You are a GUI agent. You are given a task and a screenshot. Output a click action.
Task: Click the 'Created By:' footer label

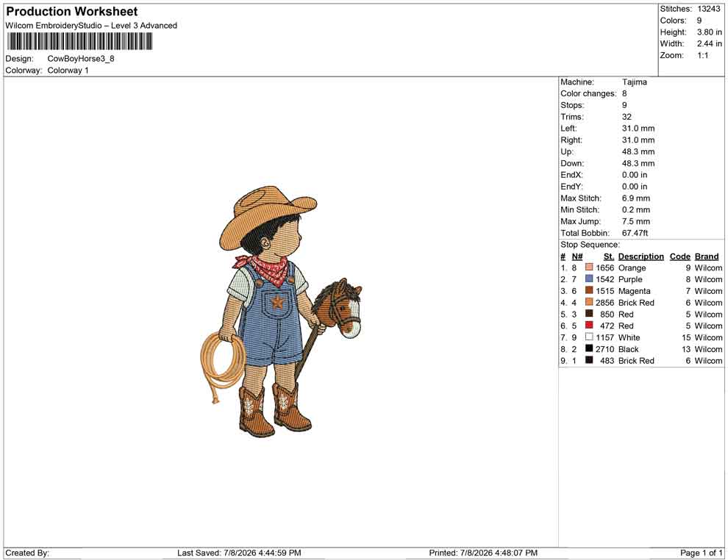[x=27, y=553]
